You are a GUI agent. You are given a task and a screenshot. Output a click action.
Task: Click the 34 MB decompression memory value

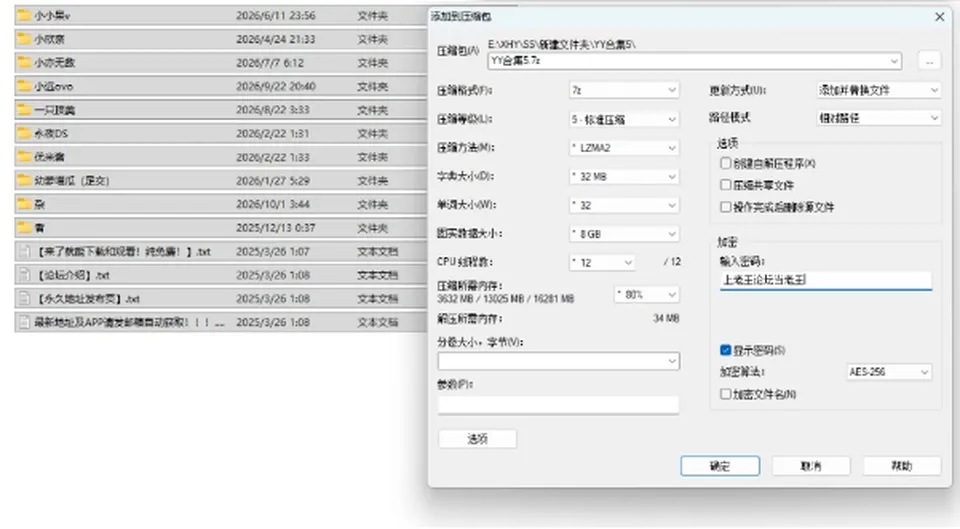[666, 318]
